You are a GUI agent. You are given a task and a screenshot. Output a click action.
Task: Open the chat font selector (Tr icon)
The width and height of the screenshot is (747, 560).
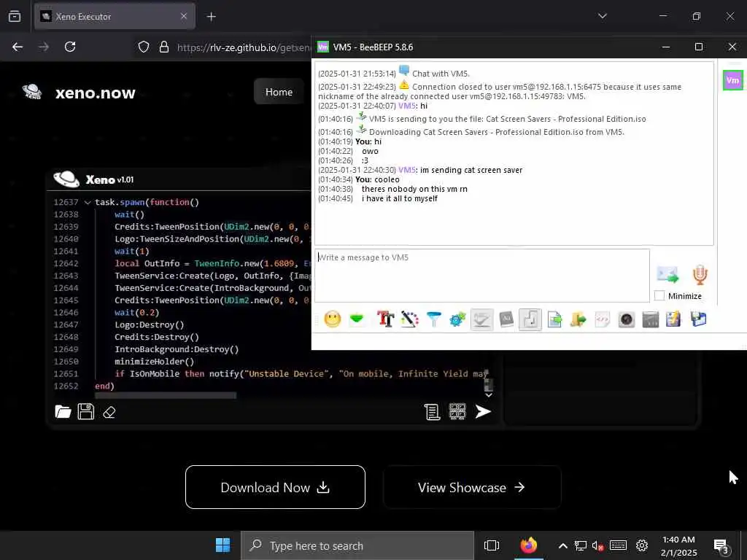(385, 319)
